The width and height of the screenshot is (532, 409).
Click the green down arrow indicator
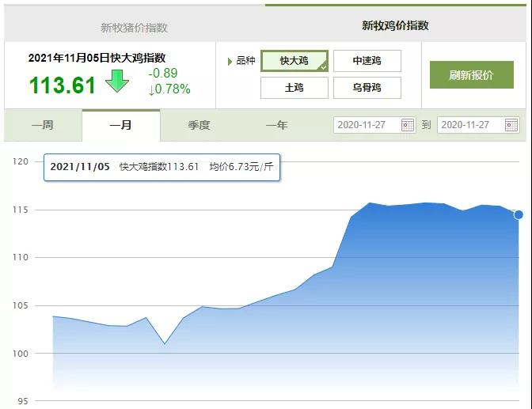tap(117, 81)
